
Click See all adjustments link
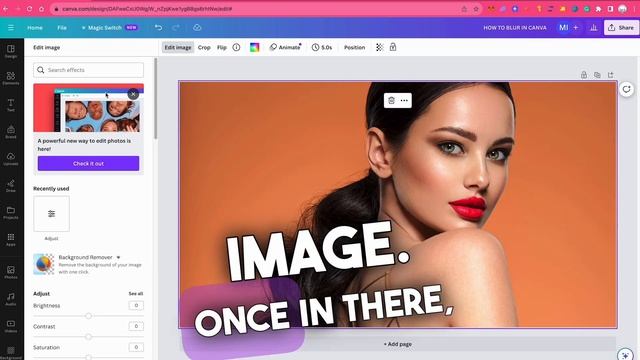click(x=136, y=293)
